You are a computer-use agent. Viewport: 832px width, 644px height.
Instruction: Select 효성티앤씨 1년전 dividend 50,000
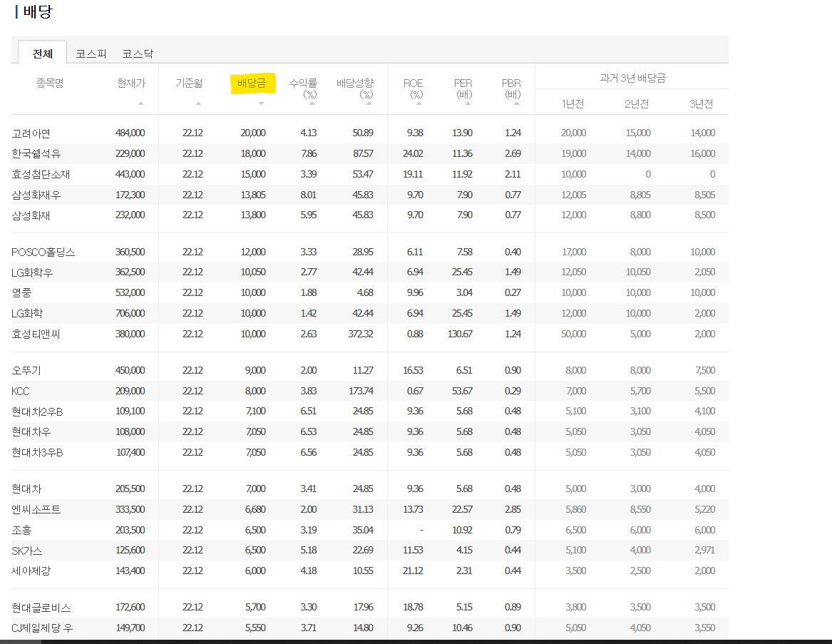(574, 334)
